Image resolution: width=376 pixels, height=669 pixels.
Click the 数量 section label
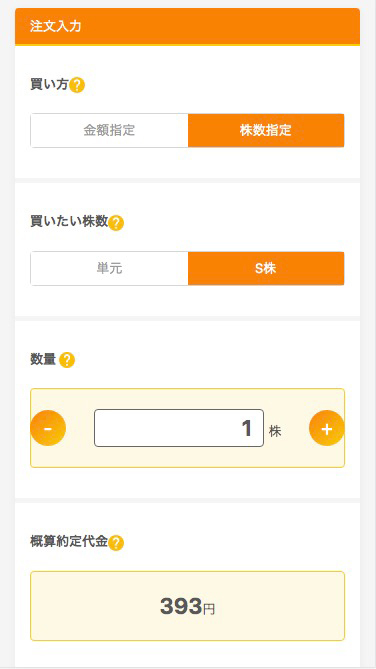[43, 360]
